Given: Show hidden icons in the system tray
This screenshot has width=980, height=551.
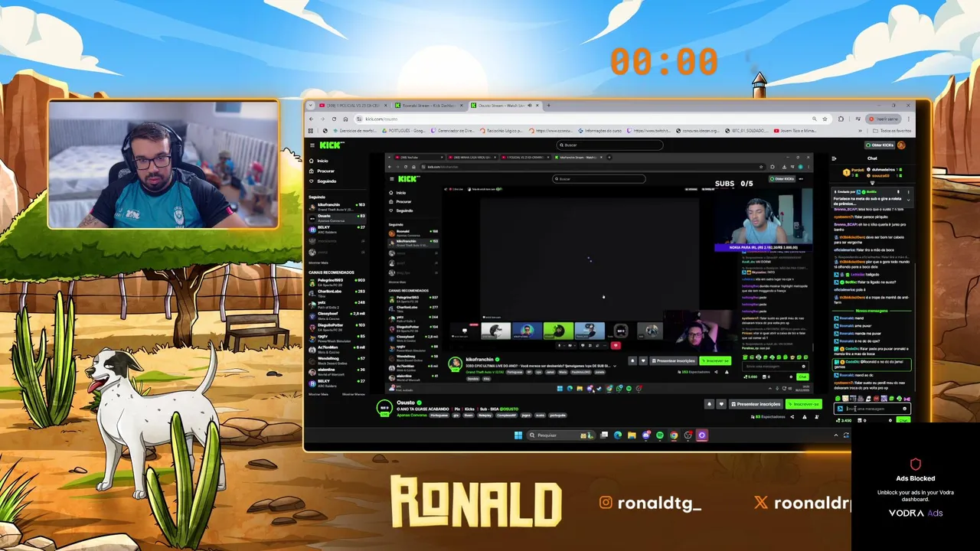Looking at the screenshot, I should 836,435.
